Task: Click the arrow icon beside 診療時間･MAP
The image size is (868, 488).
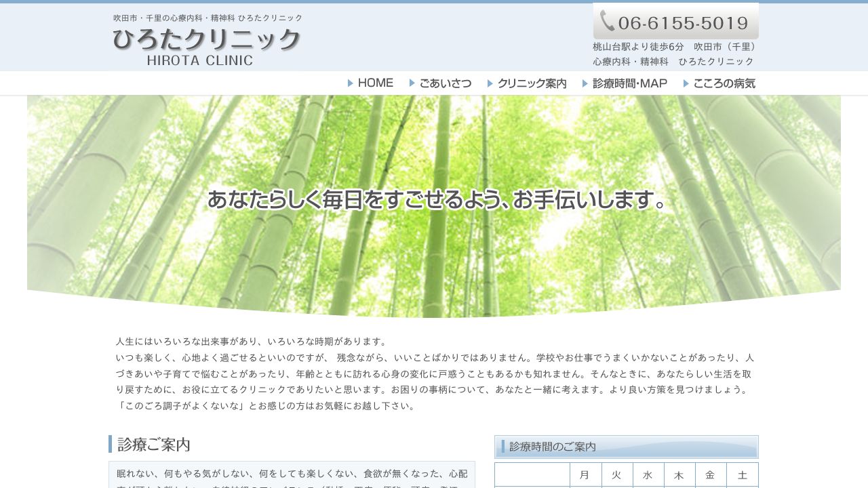Action: [x=585, y=83]
